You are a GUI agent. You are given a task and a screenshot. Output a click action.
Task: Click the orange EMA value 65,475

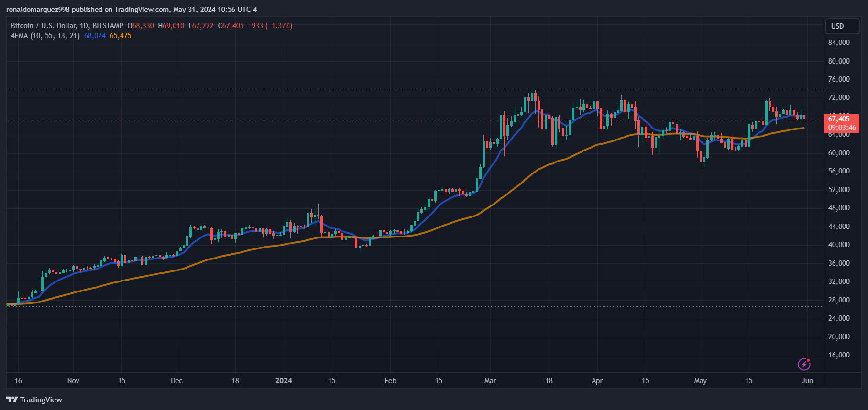point(121,36)
